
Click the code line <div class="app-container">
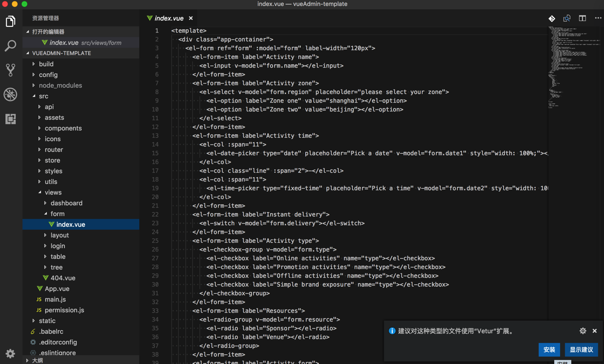pyautogui.click(x=226, y=39)
